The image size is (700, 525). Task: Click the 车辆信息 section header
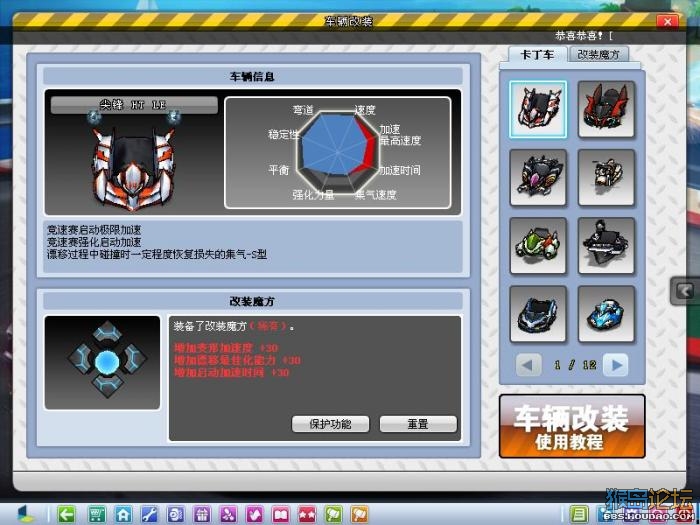pos(253,76)
